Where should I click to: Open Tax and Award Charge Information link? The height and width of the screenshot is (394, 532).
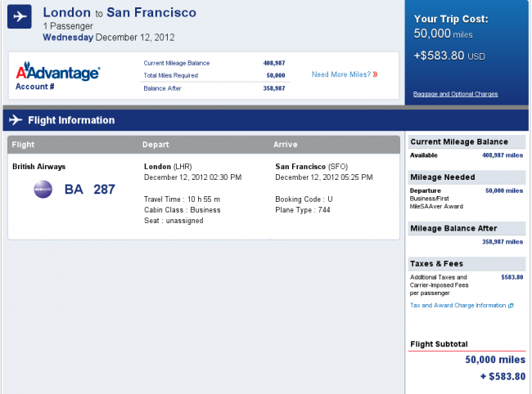pos(458,306)
